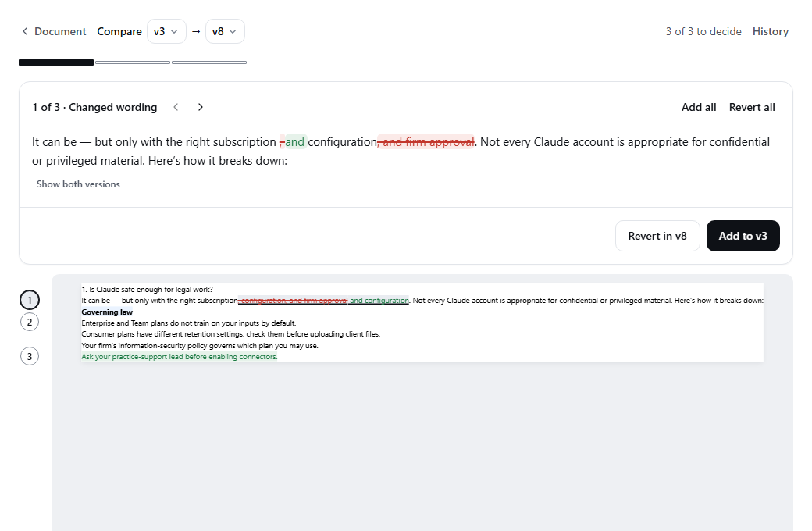Screen dimensions: 812x531
Task: Open the v8 version dropdown
Action: (x=225, y=31)
